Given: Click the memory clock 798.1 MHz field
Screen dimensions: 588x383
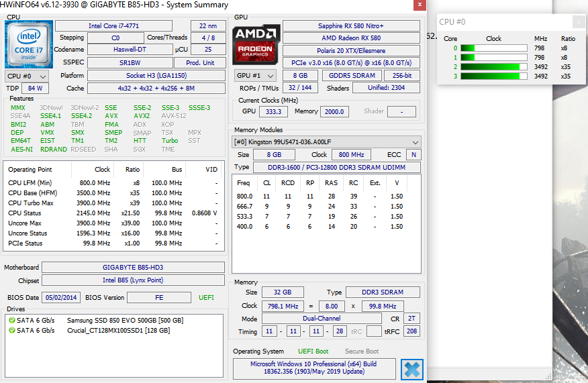Looking at the screenshot, I should pyautogui.click(x=283, y=306).
